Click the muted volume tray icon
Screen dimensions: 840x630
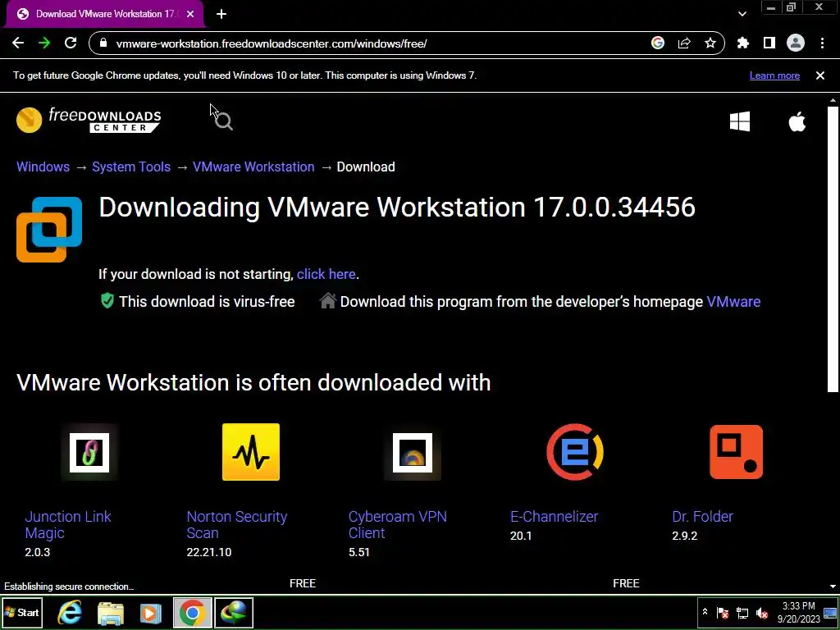click(x=762, y=613)
